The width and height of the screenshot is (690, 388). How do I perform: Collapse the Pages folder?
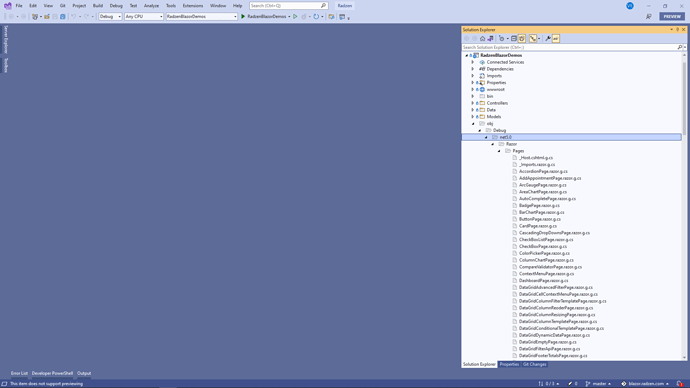click(499, 151)
